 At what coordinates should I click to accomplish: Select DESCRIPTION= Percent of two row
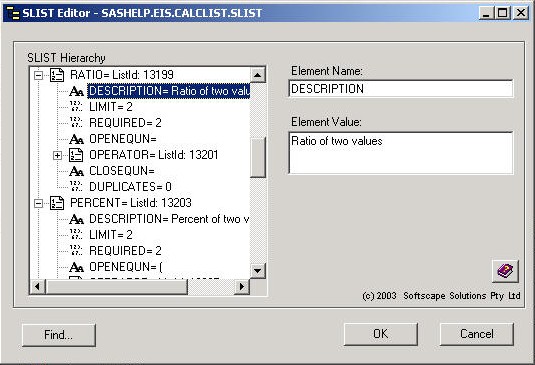(x=169, y=219)
